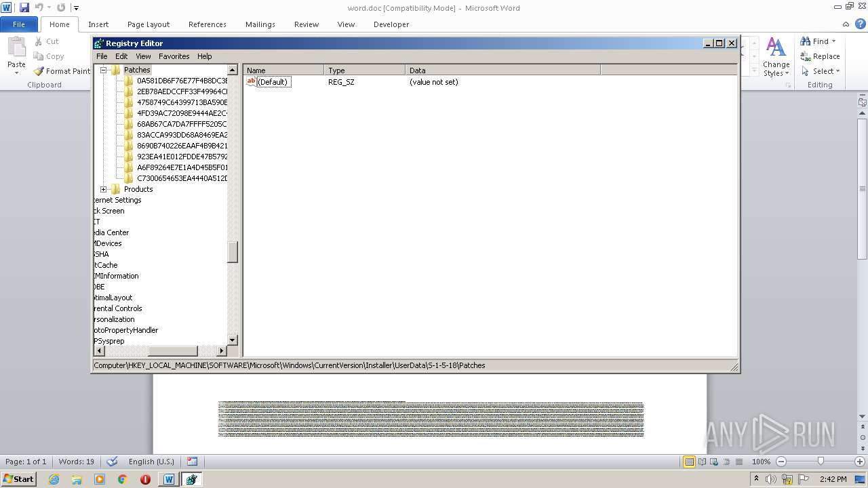Screen dimensions: 868x488
Task: Open the Registry Editor View menu
Action: coord(143,56)
